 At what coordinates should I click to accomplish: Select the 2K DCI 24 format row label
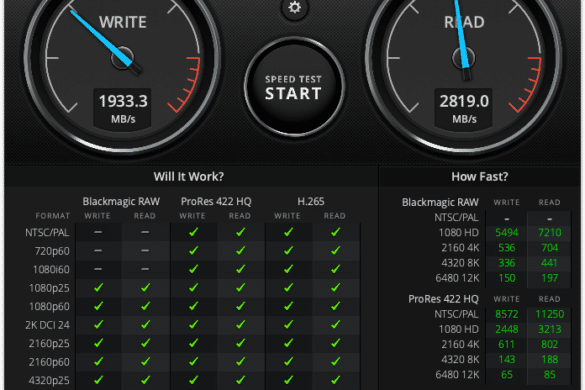point(47,325)
